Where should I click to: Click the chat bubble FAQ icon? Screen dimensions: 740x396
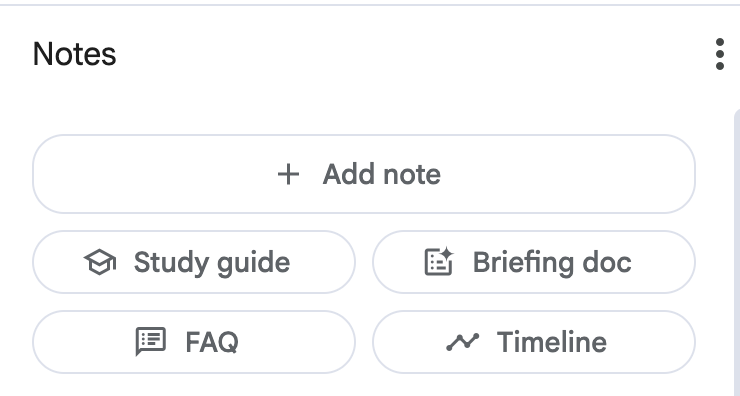coord(151,341)
